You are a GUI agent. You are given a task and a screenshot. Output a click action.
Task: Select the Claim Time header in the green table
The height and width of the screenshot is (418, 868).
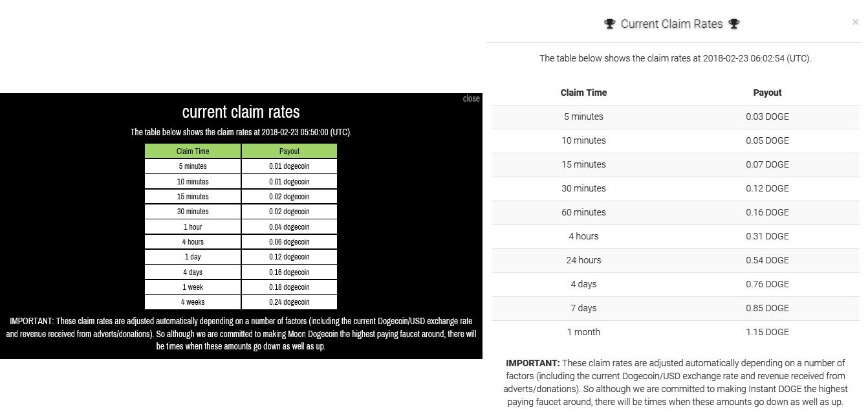(193, 151)
